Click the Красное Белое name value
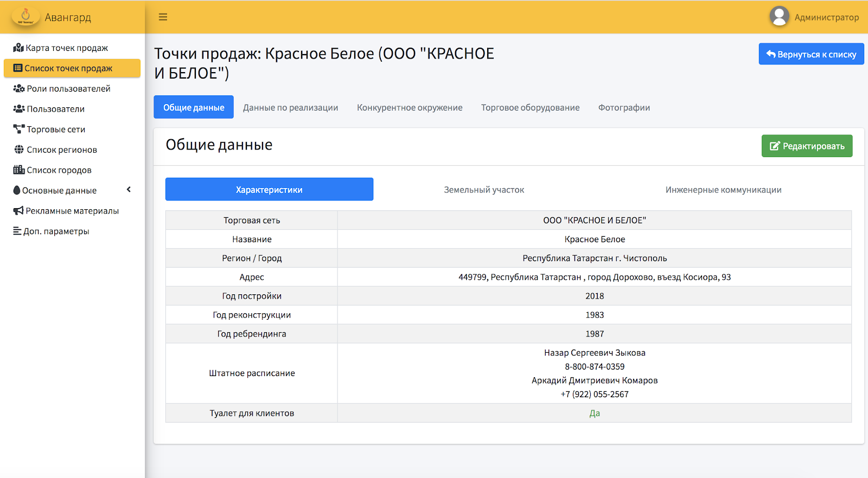 click(x=595, y=240)
